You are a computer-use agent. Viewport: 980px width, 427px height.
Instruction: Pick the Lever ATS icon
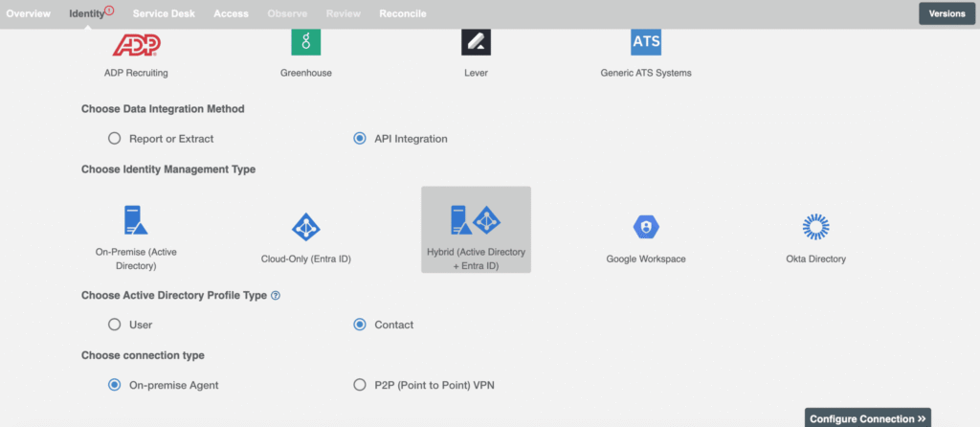tap(476, 42)
